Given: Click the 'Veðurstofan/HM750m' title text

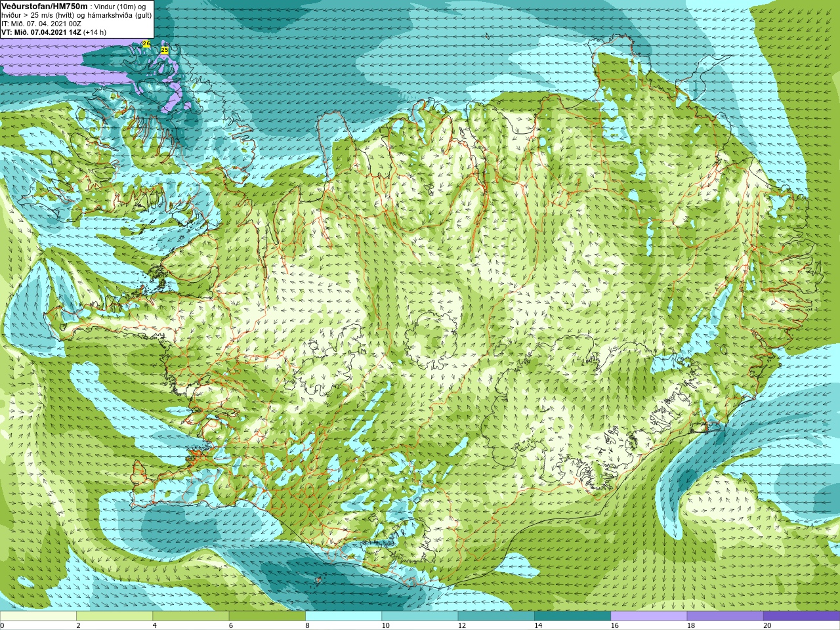Looking at the screenshot, I should coord(45,6).
